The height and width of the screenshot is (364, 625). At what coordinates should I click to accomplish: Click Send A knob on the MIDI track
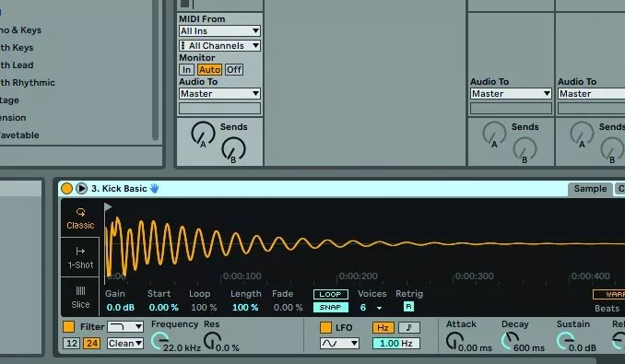click(203, 134)
